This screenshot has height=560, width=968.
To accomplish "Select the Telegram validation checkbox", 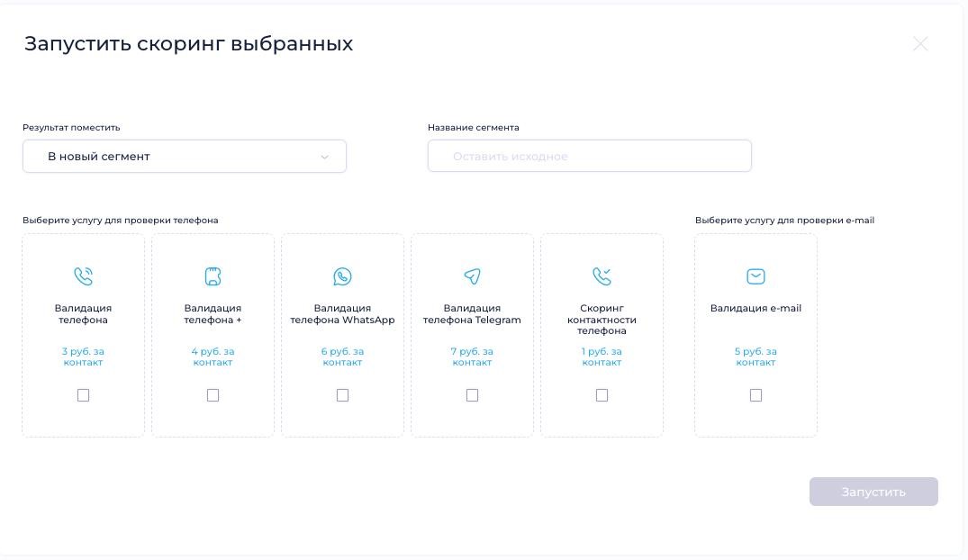I will pos(472,395).
